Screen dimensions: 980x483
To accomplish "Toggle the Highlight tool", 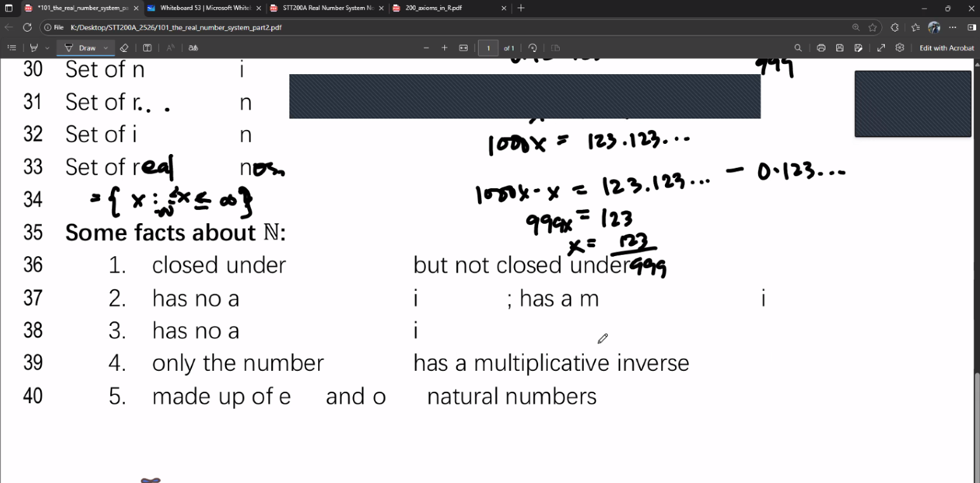I will point(34,48).
